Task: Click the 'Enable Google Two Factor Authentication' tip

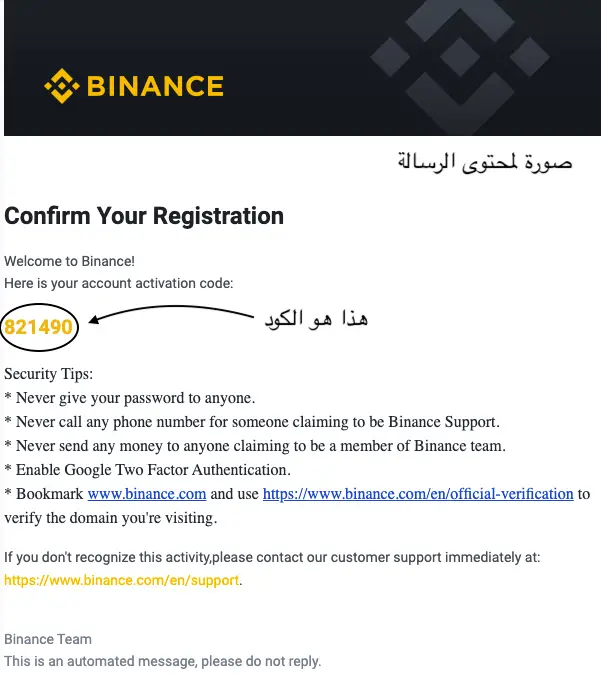Action: point(147,470)
